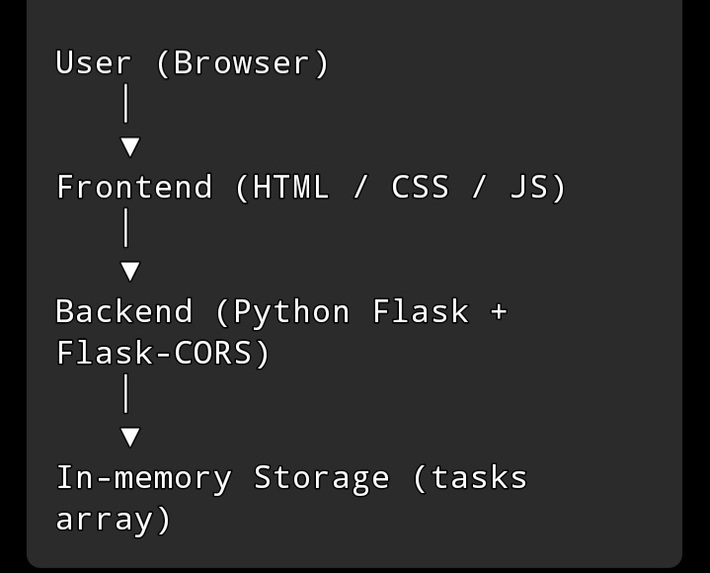
Task: Click the vertical connector line under Flask-CORS
Action: pyautogui.click(x=126, y=393)
